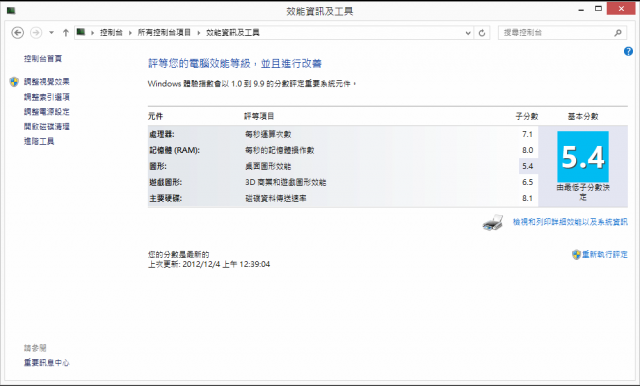Image resolution: width=640 pixels, height=386 pixels.
Task: Minimize the 效能資訊及工具 window
Action: coord(581,10)
